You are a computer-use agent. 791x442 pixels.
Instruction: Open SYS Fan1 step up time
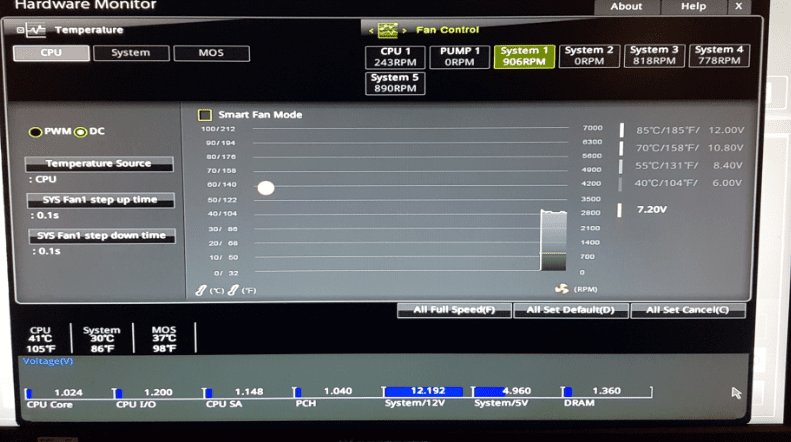(x=100, y=200)
